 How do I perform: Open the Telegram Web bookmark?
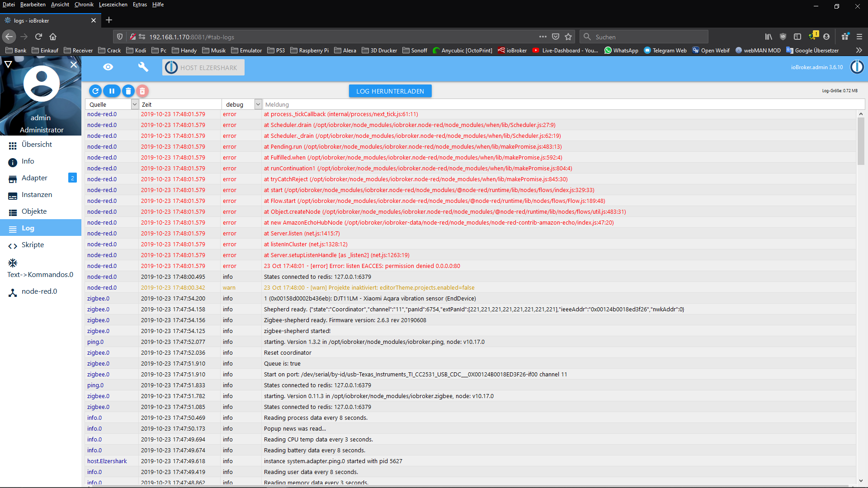pos(665,50)
